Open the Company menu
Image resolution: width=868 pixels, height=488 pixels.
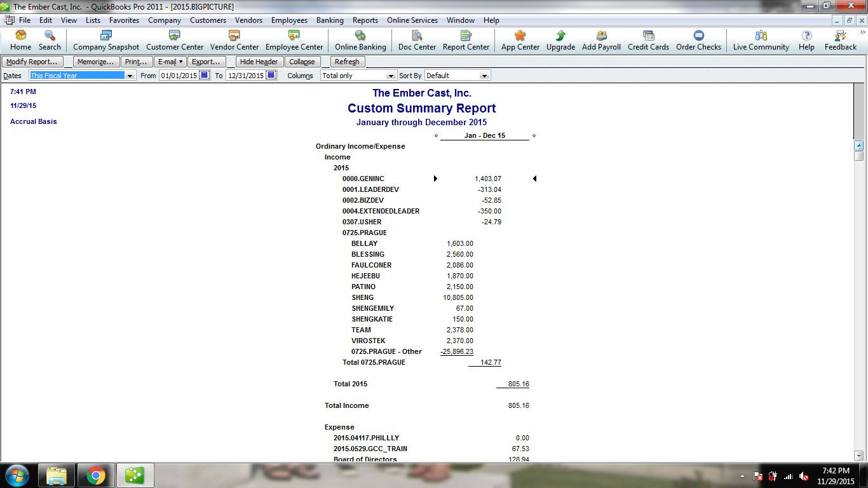(165, 20)
